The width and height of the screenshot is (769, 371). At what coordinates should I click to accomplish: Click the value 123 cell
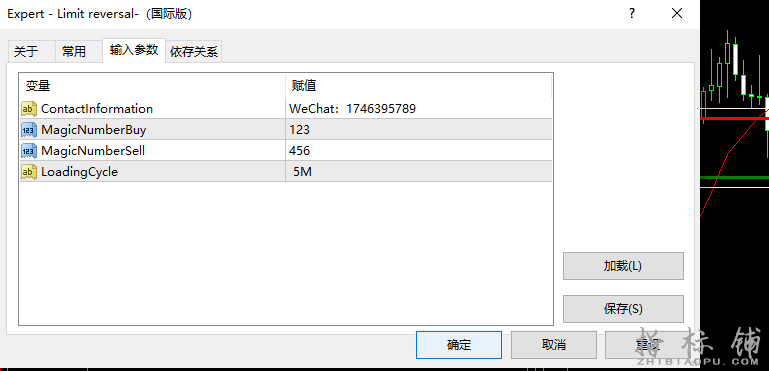[419, 130]
